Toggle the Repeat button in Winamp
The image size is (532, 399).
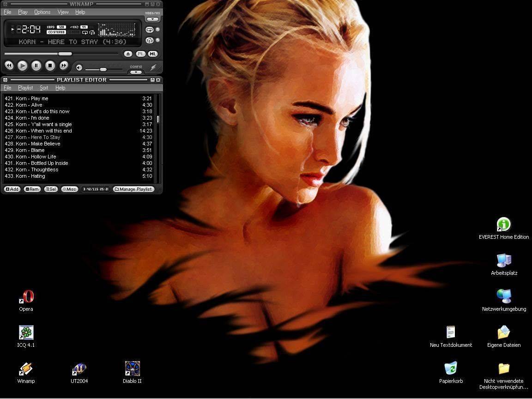click(x=149, y=30)
